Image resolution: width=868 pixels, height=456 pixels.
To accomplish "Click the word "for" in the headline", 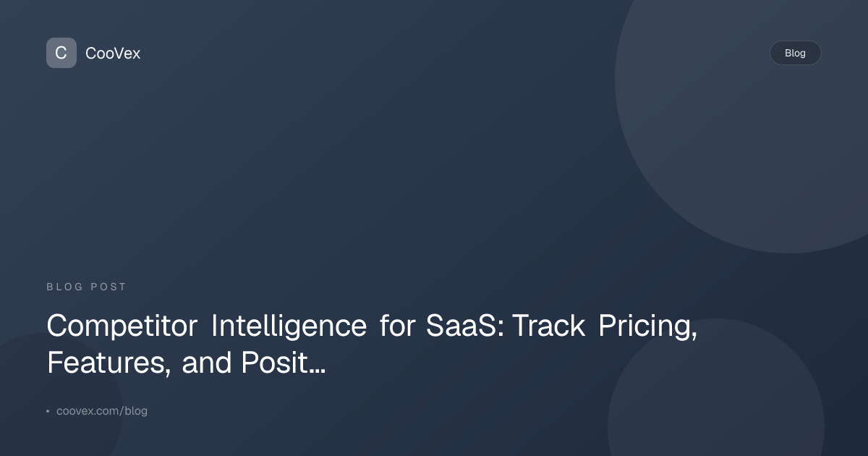I will (396, 326).
